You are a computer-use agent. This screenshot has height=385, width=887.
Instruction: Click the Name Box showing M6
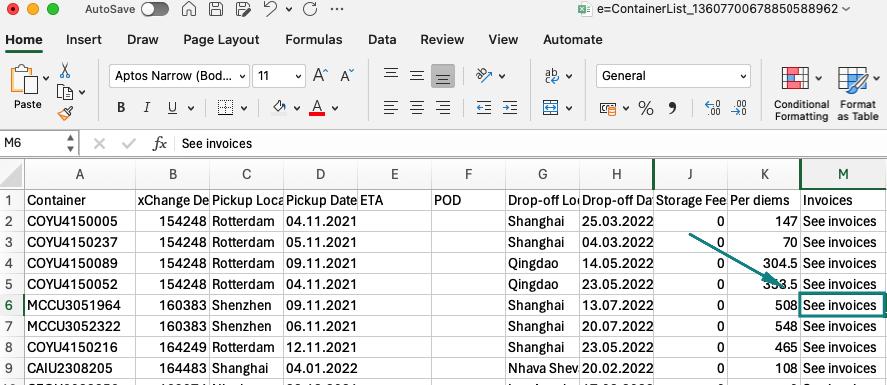point(34,143)
